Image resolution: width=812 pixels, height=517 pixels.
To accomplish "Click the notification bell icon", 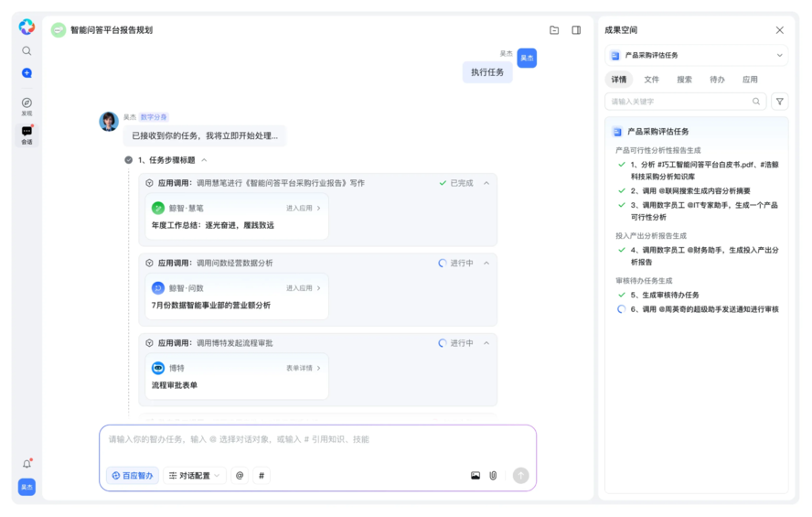I will pos(27,464).
